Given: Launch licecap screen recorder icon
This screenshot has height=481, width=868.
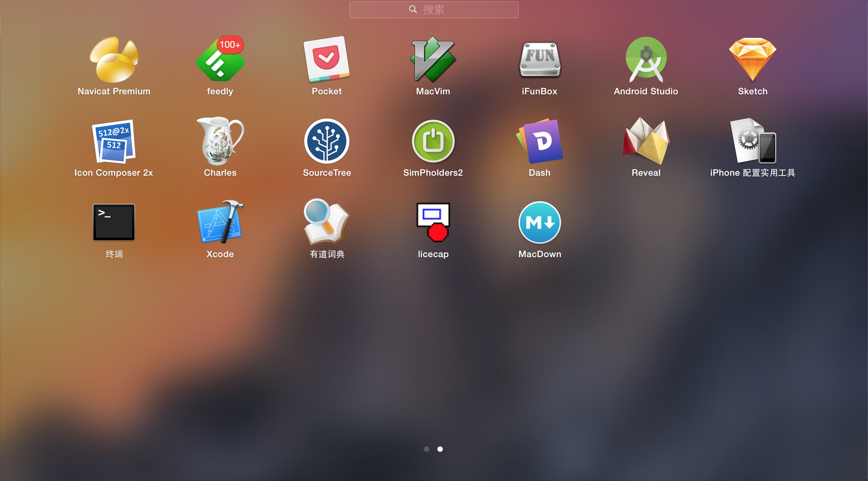Looking at the screenshot, I should pos(433,222).
